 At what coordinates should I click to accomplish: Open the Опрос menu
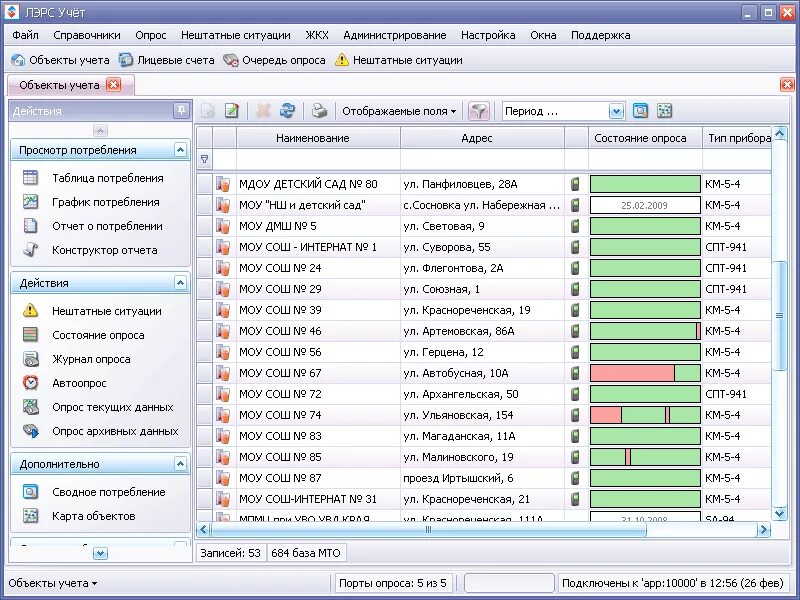pos(151,35)
